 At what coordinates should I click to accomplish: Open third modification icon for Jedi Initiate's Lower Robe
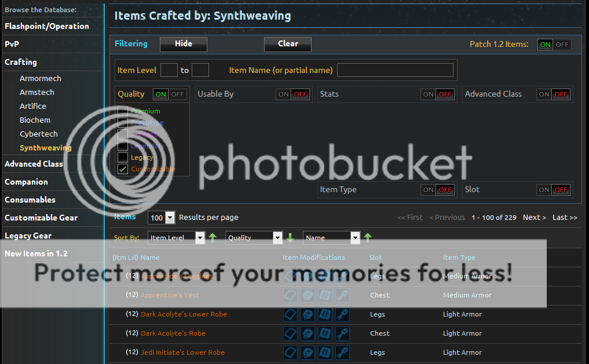tap(325, 352)
